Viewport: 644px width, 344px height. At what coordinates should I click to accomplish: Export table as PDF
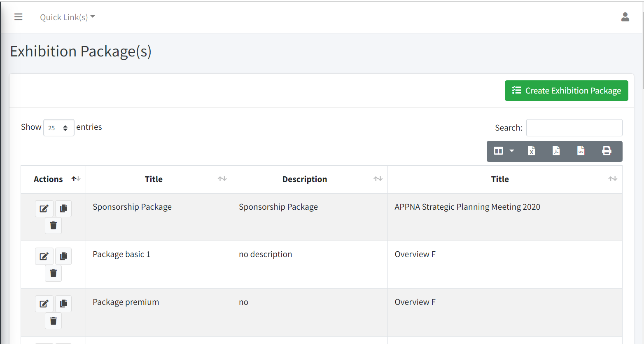pos(556,151)
